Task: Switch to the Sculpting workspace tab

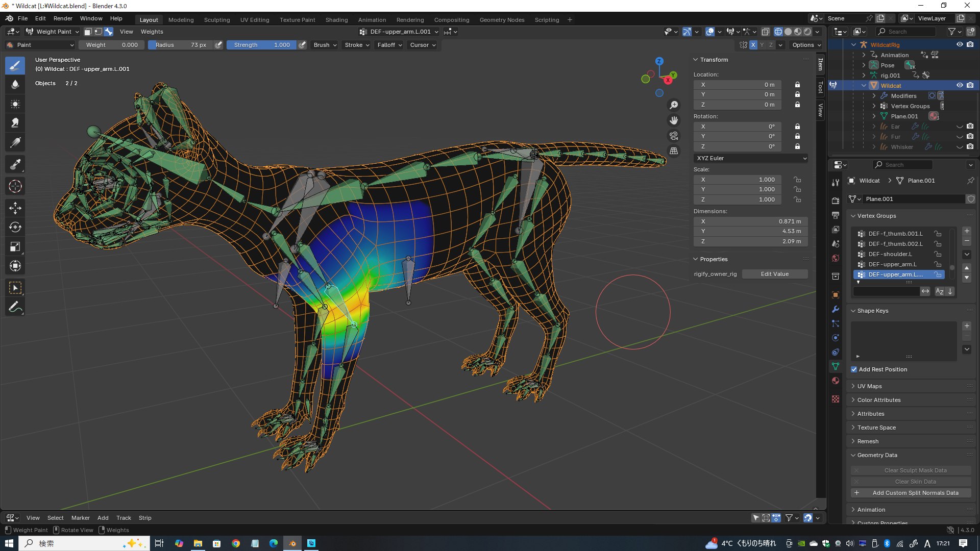Action: click(217, 20)
